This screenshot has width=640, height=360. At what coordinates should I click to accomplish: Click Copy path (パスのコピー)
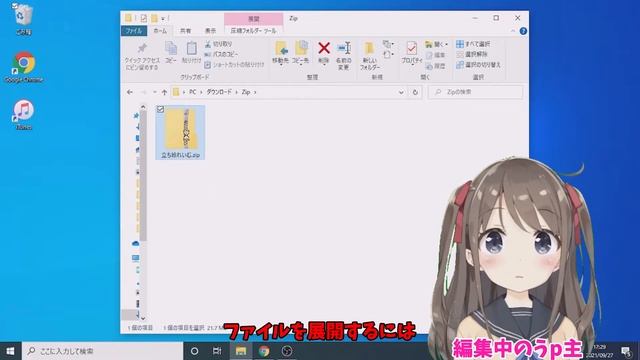(x=221, y=54)
